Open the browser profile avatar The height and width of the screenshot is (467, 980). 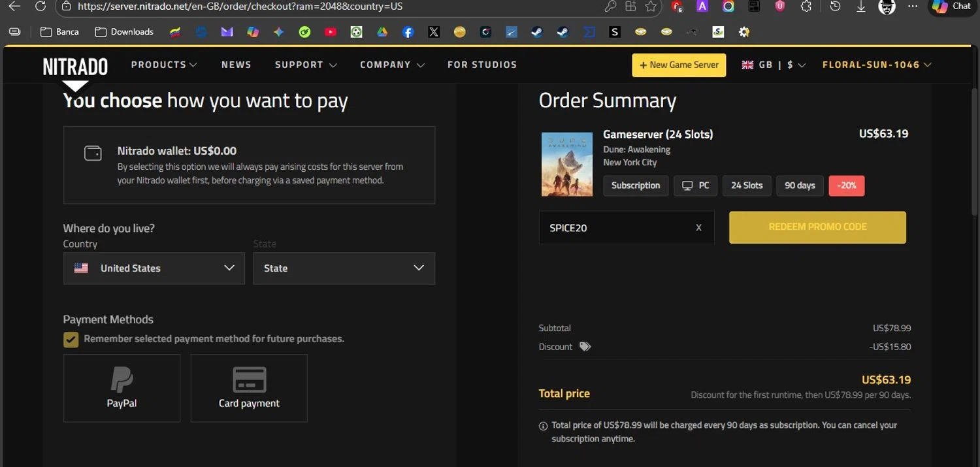coord(887,7)
